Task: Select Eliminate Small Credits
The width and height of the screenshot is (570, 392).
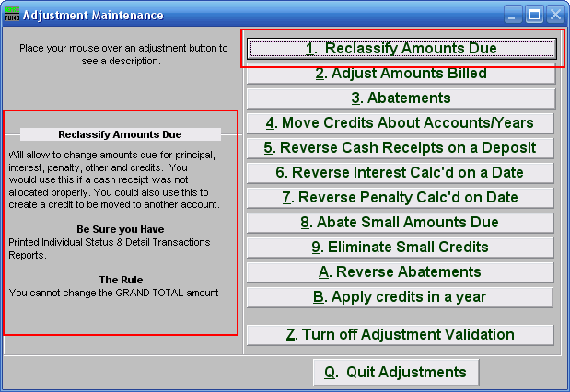Action: [401, 248]
